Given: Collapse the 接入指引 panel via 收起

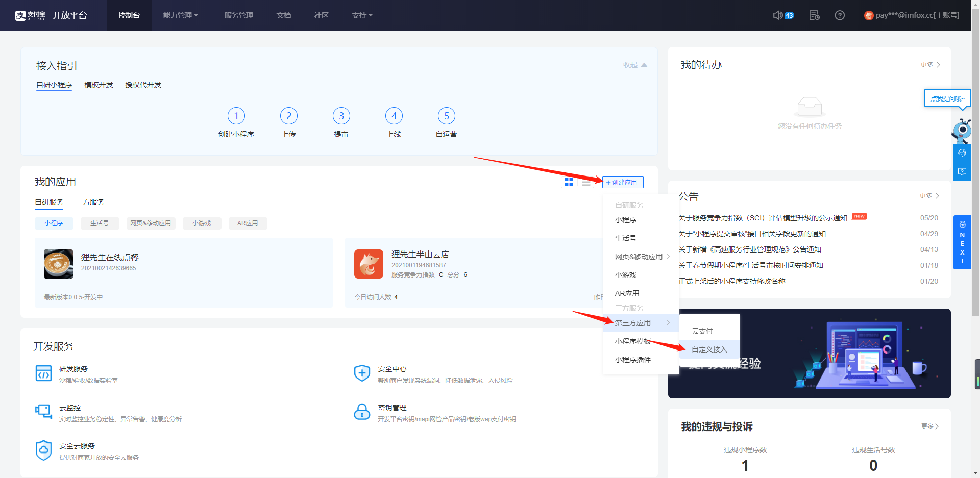Looking at the screenshot, I should click(635, 65).
